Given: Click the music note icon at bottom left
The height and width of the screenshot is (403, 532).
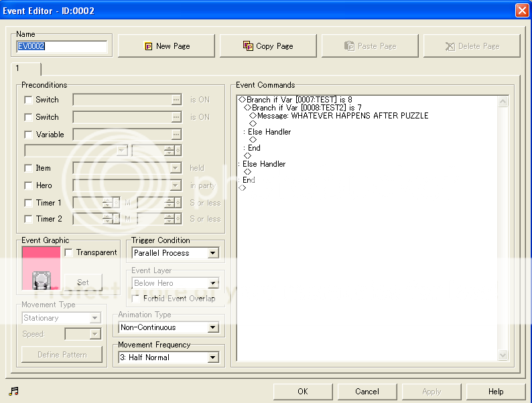Looking at the screenshot, I should pyautogui.click(x=14, y=392).
